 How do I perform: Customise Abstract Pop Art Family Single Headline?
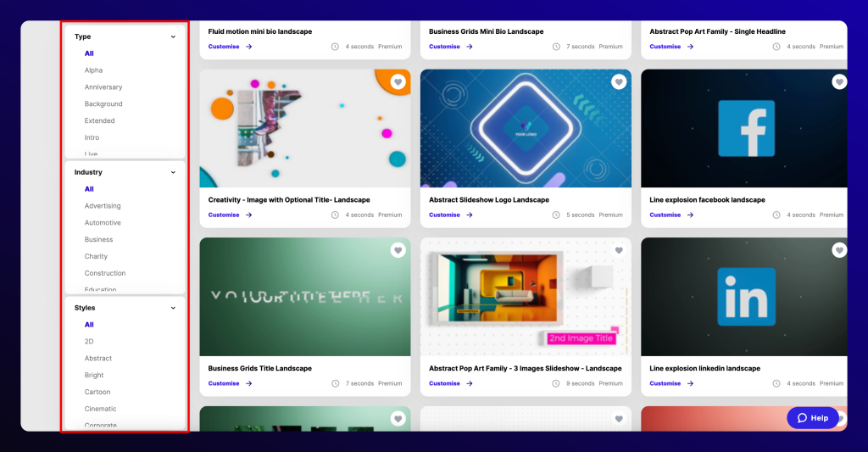(x=665, y=47)
